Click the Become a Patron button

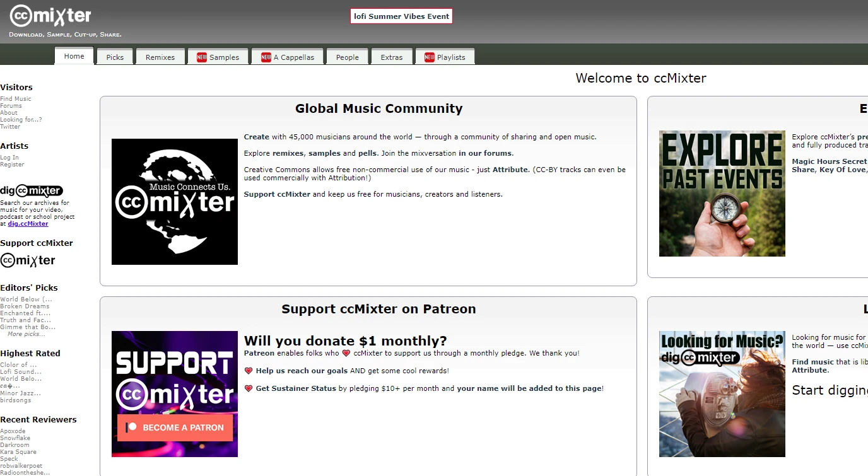(x=175, y=427)
